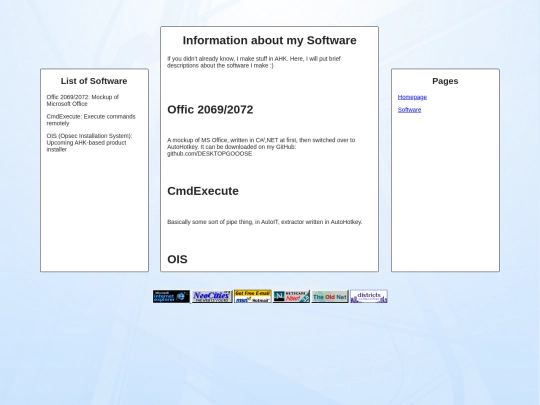Screen dimensions: 540x405
Task: Click the github.com/DESKTOPGOOOSE text
Action: pos(209,154)
